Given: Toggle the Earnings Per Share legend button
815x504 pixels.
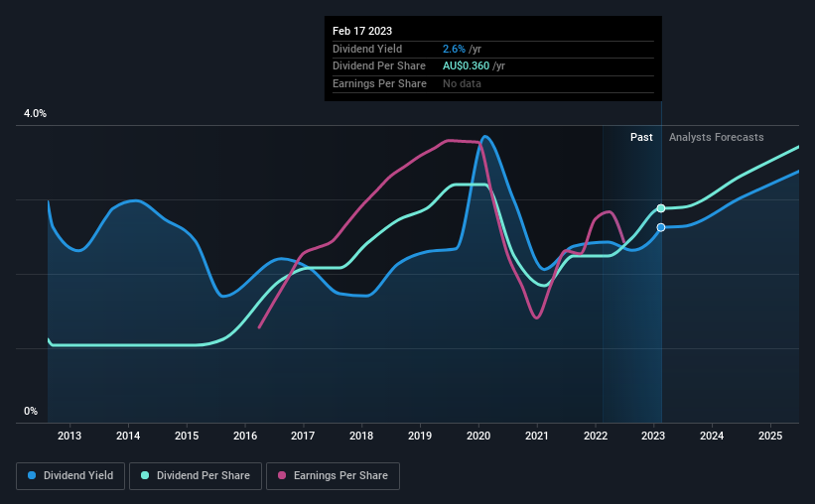Looking at the screenshot, I should (333, 475).
